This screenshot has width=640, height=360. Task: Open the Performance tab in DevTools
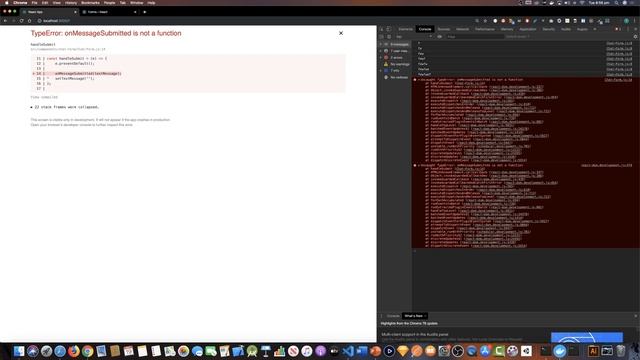pyautogui.click(x=485, y=29)
